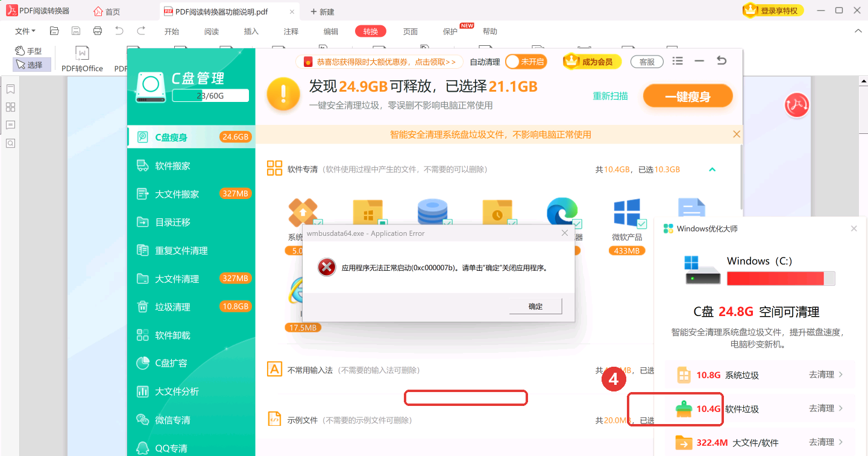The height and width of the screenshot is (456, 868).
Task: Click the 一键瘦身 button
Action: coord(688,97)
